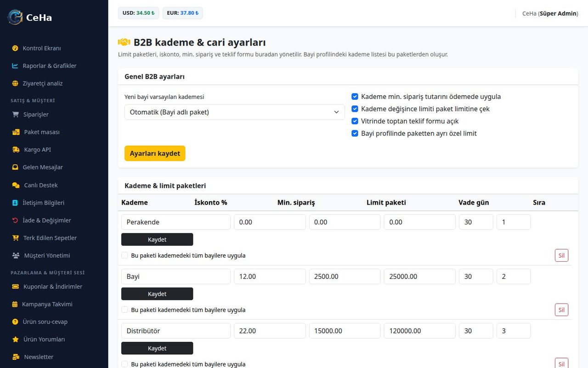
Task: Save the Distribütör tier with Kaydet
Action: [x=157, y=348]
